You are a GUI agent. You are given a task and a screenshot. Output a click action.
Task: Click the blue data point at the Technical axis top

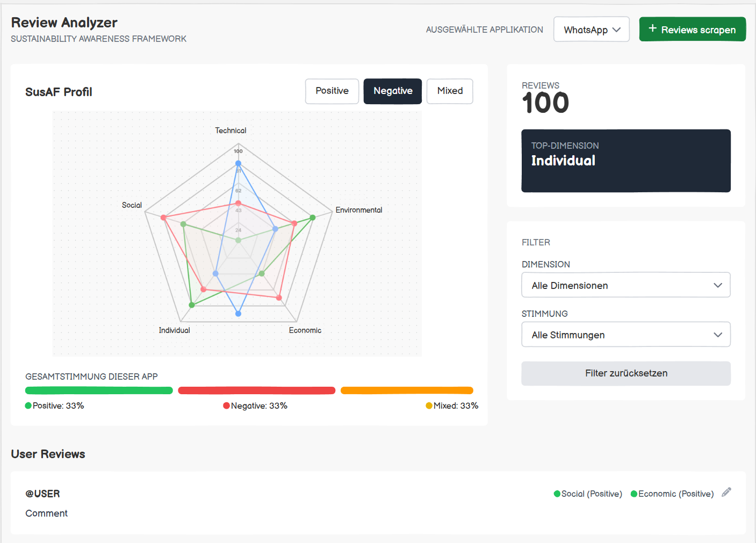pos(238,163)
